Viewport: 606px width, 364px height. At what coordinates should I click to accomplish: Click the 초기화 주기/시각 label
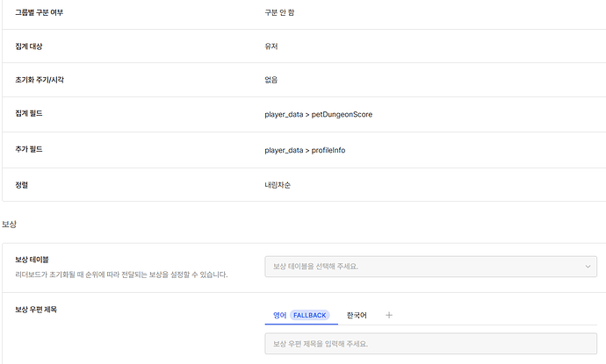click(x=40, y=80)
